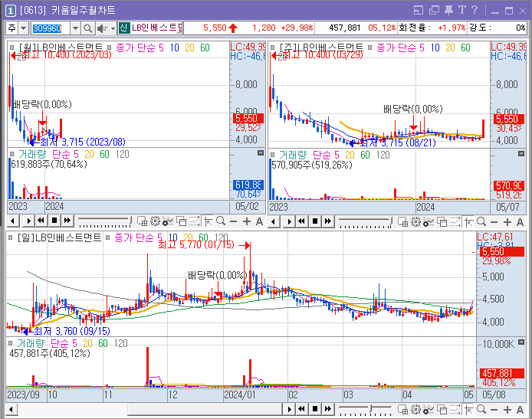Monthly chart: click the A auto-fit icon
This screenshot has width=532, height=419.
[260, 221]
